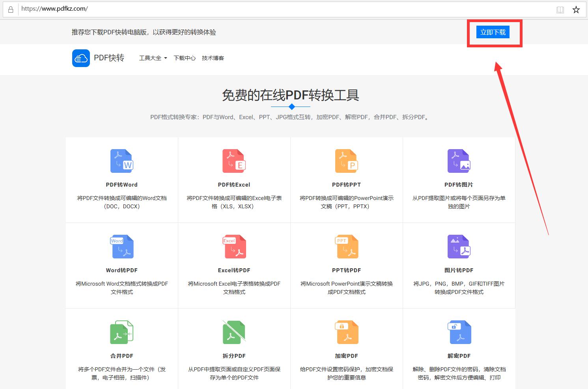Click the 拆分PDF split tool icon

234,332
